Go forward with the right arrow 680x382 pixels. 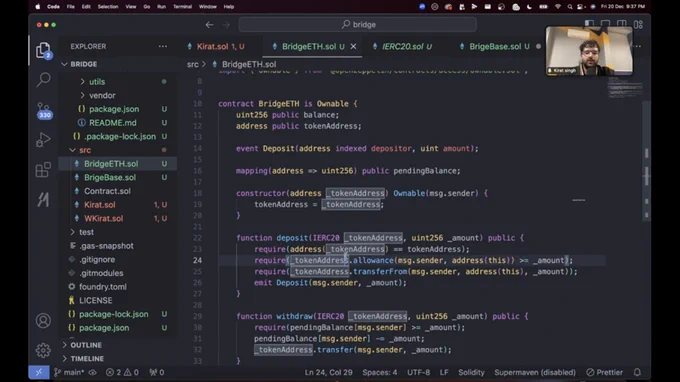click(x=226, y=25)
